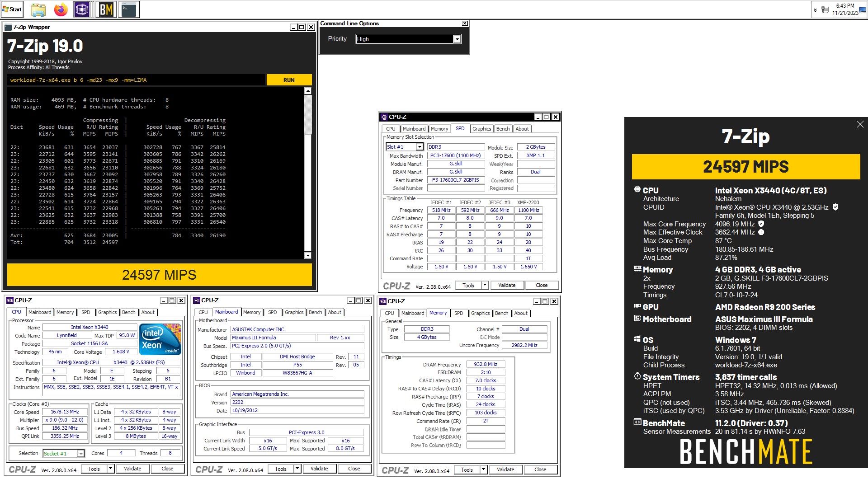Switch to Memory tab in Mainboard window

[x=252, y=312]
